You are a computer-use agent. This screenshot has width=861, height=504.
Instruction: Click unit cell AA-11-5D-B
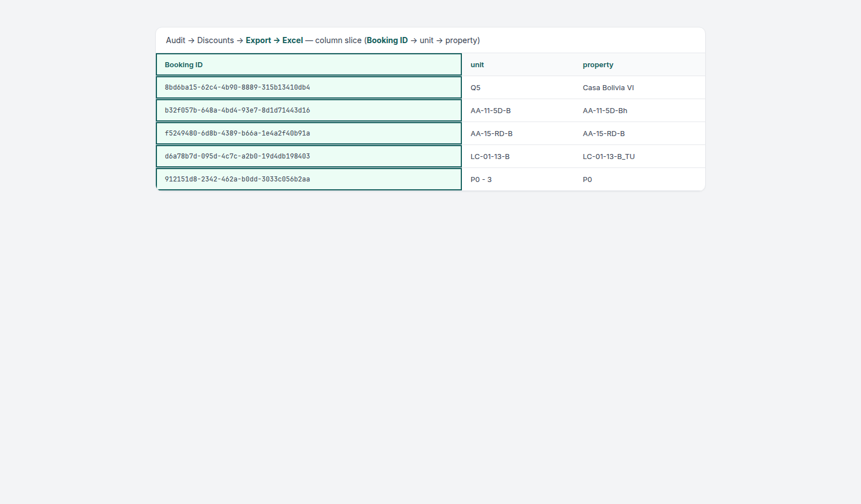coord(518,110)
